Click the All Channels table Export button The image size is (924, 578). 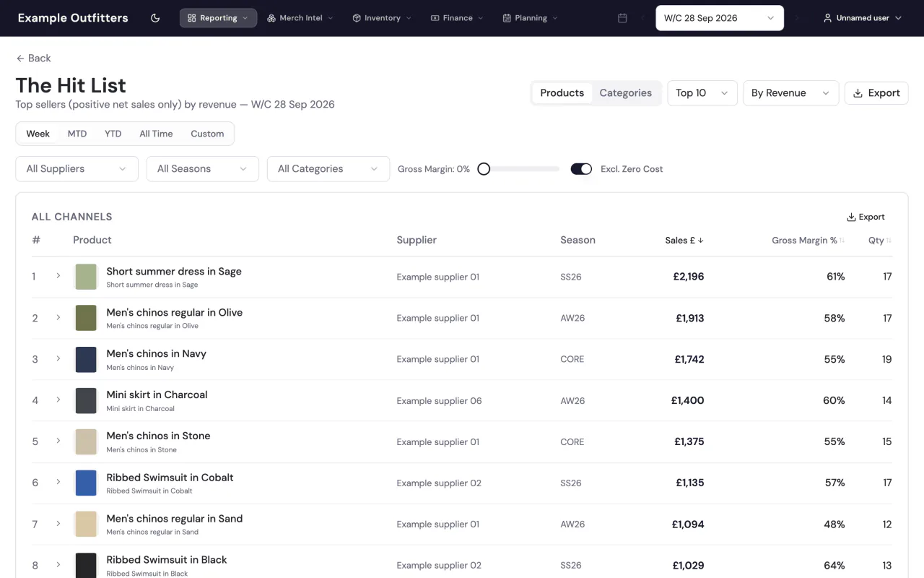click(x=866, y=217)
